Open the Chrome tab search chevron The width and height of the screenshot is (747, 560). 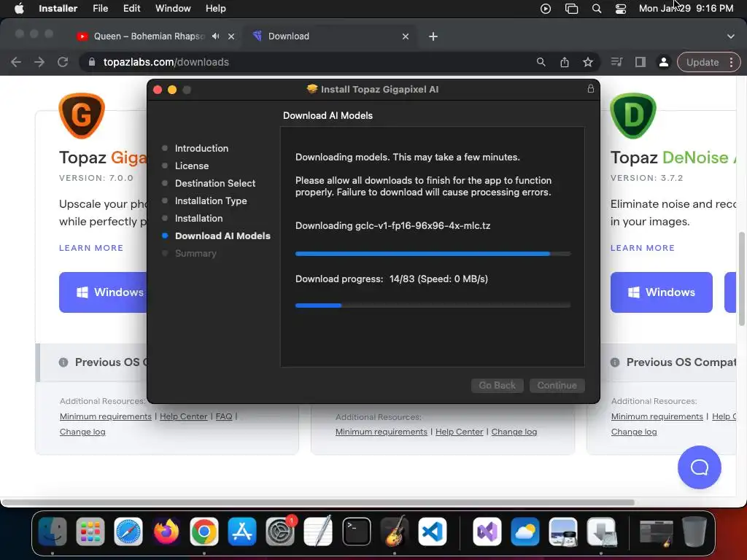point(731,36)
